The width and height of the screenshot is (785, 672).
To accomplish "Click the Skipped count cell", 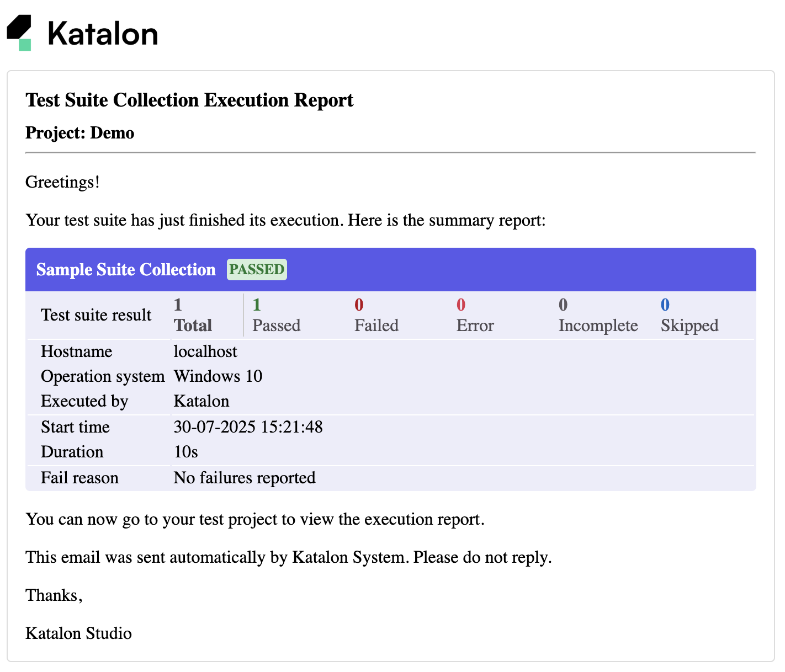I will (x=689, y=315).
